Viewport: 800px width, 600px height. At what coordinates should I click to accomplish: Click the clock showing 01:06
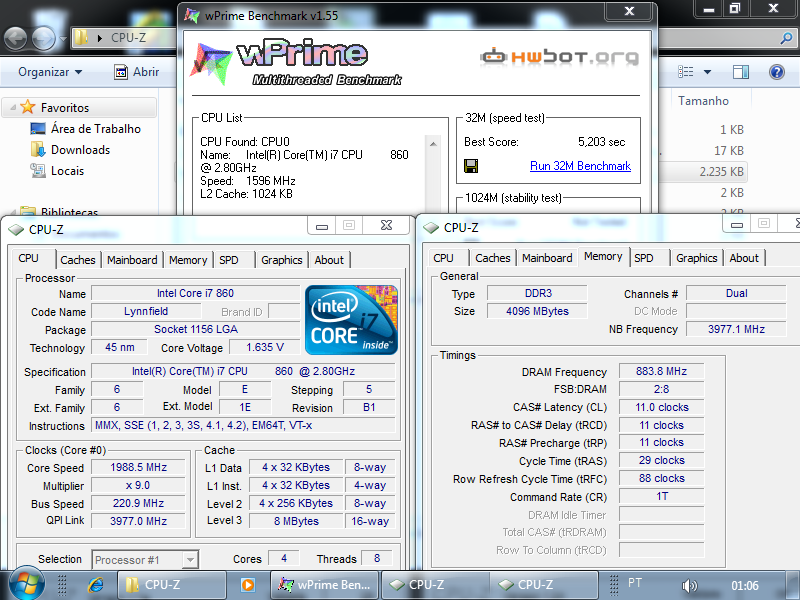click(x=744, y=585)
